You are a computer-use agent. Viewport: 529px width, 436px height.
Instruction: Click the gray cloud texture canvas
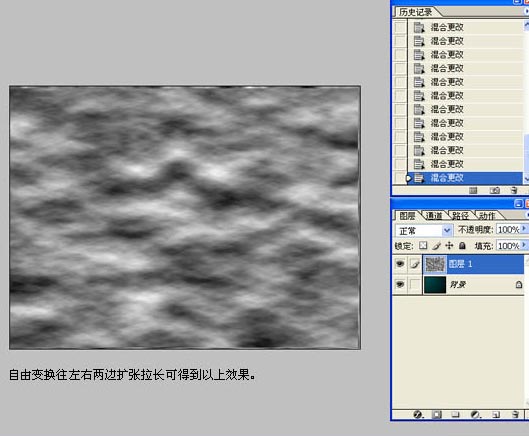[x=185, y=217]
